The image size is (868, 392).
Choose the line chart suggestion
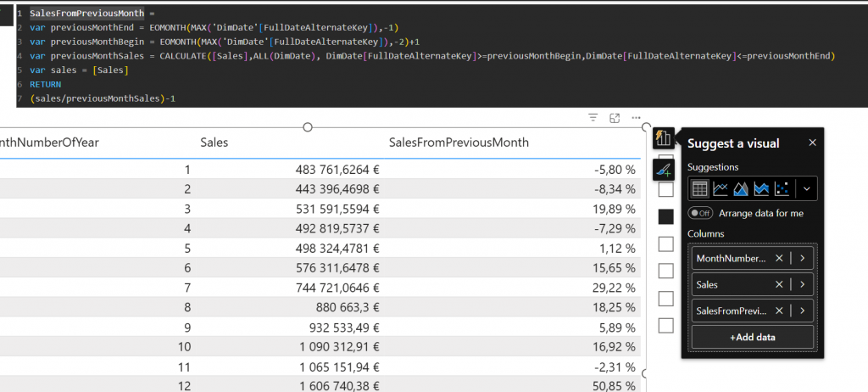click(721, 188)
